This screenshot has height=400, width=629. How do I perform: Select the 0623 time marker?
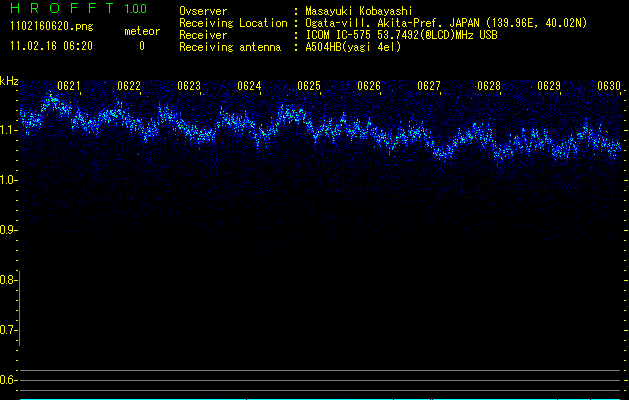[189, 87]
